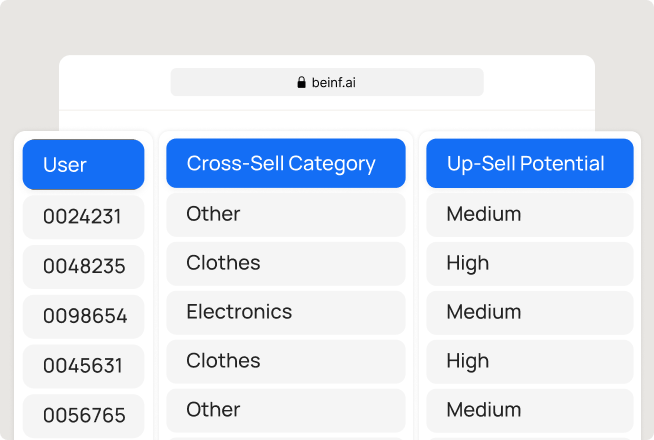Select the Up-Sell Potential column header

tap(529, 164)
